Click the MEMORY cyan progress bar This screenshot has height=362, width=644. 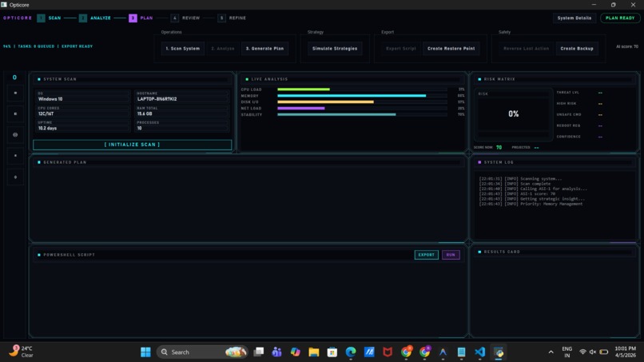(x=352, y=96)
